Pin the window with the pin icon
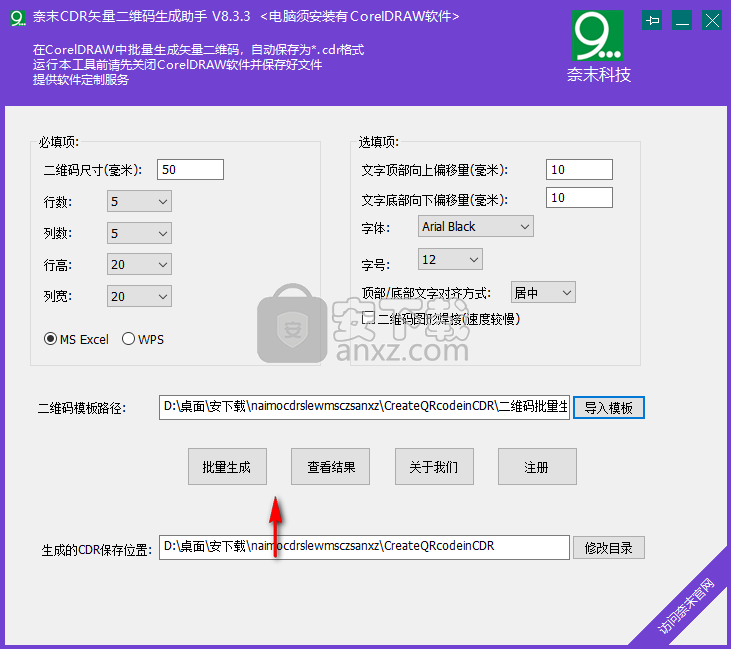Image resolution: width=731 pixels, height=649 pixels. [x=652, y=21]
